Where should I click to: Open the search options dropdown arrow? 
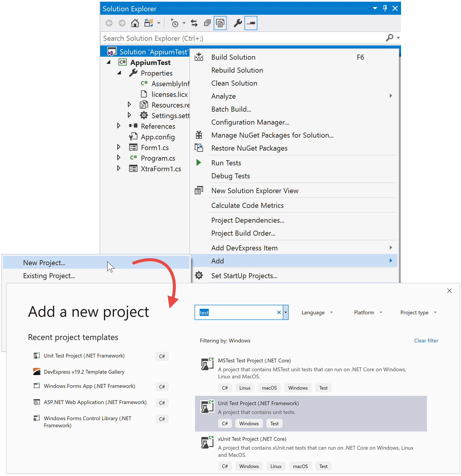pos(398,38)
